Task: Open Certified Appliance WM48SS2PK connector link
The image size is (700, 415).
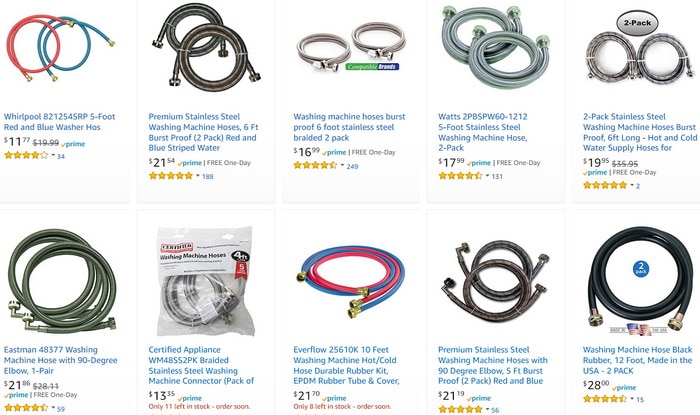Action: [x=201, y=365]
